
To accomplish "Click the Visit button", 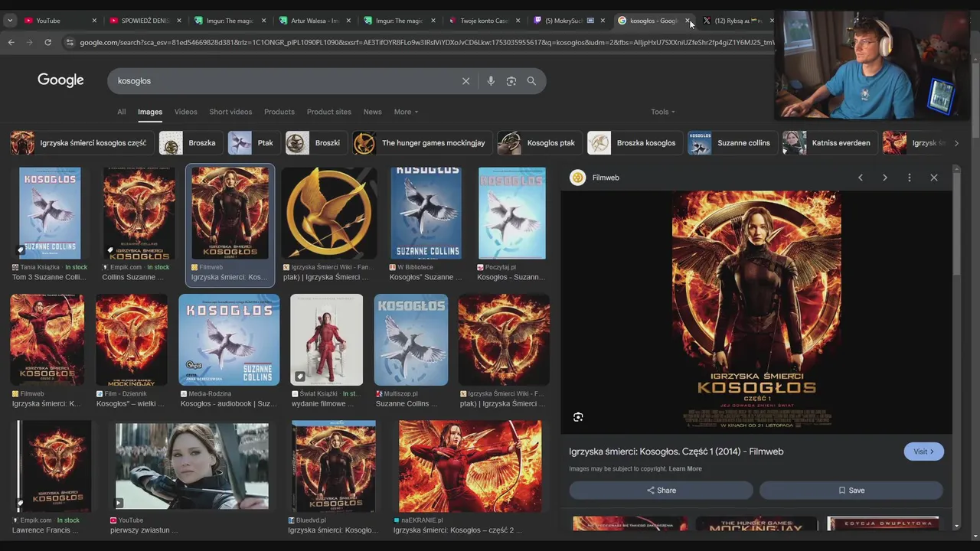I will tap(924, 452).
